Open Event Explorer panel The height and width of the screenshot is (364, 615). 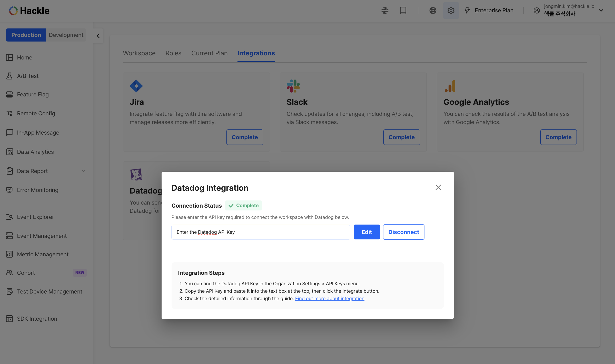pyautogui.click(x=35, y=217)
